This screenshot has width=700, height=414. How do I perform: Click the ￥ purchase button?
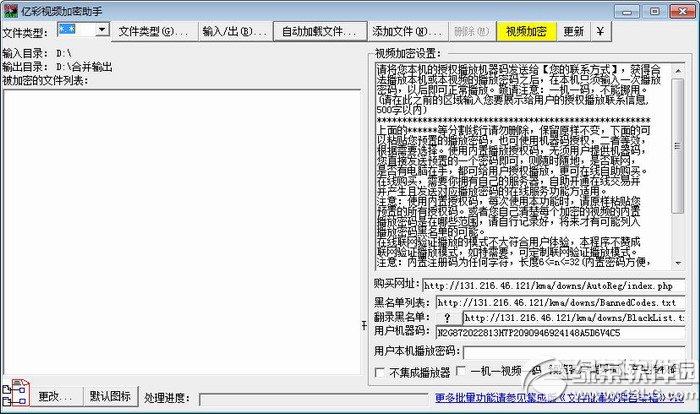tap(600, 32)
